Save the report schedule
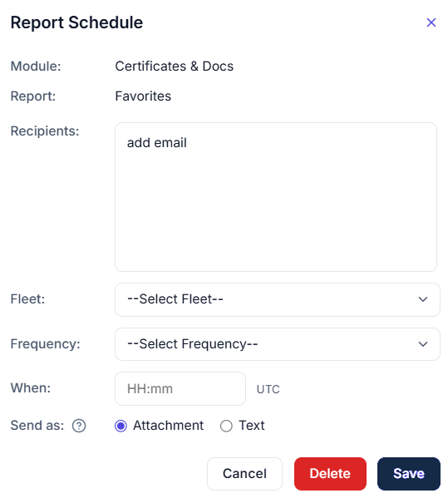The height and width of the screenshot is (503, 448). (409, 474)
